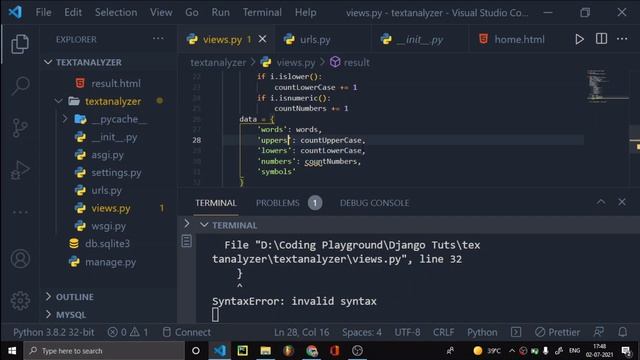Image resolution: width=640 pixels, height=360 pixels.
Task: Switch to the DEBUG CONSOLE panel tab
Action: tap(374, 203)
